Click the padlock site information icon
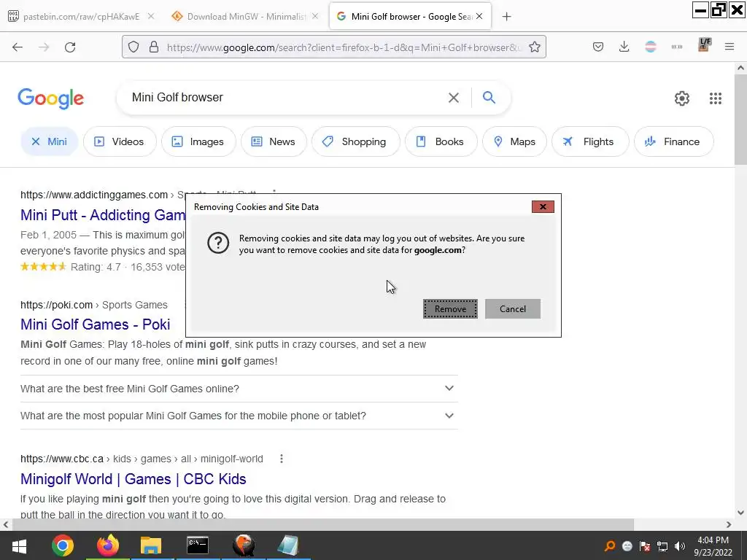 pyautogui.click(x=153, y=47)
